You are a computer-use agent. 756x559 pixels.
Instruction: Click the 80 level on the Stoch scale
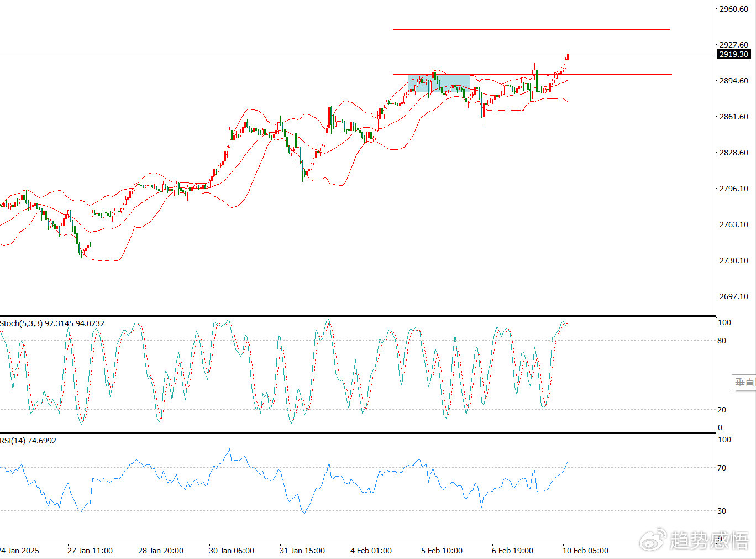click(x=722, y=341)
